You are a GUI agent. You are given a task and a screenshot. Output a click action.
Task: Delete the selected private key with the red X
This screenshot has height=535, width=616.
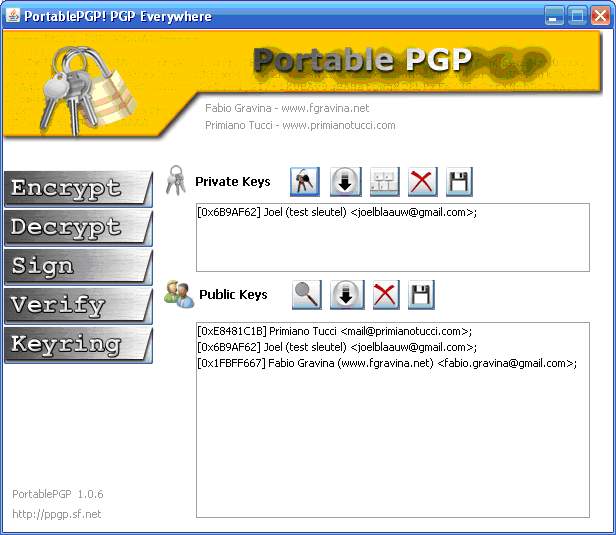tap(423, 182)
